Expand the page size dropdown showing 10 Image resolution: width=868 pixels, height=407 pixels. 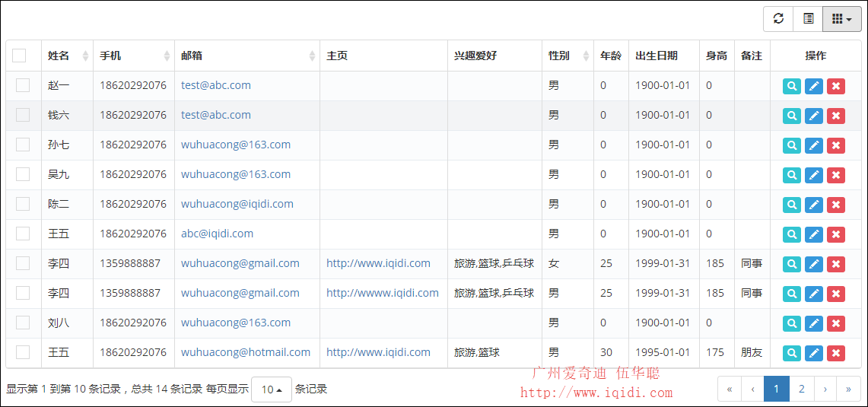click(x=272, y=390)
